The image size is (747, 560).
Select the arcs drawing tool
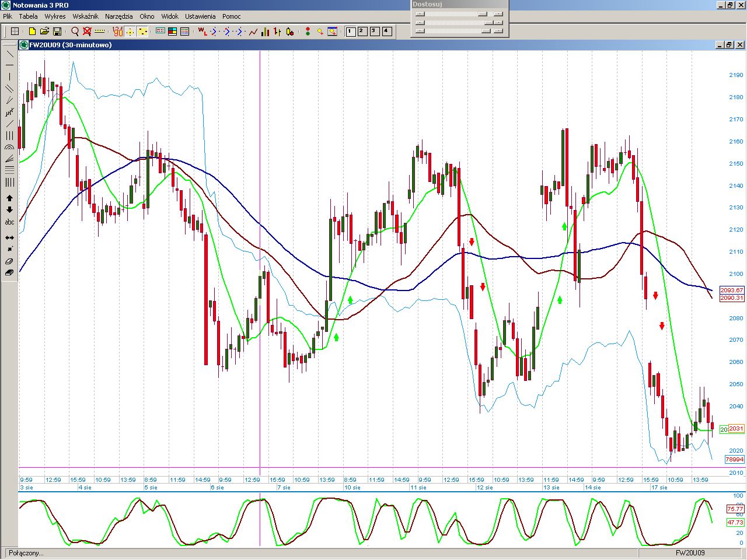(10, 148)
